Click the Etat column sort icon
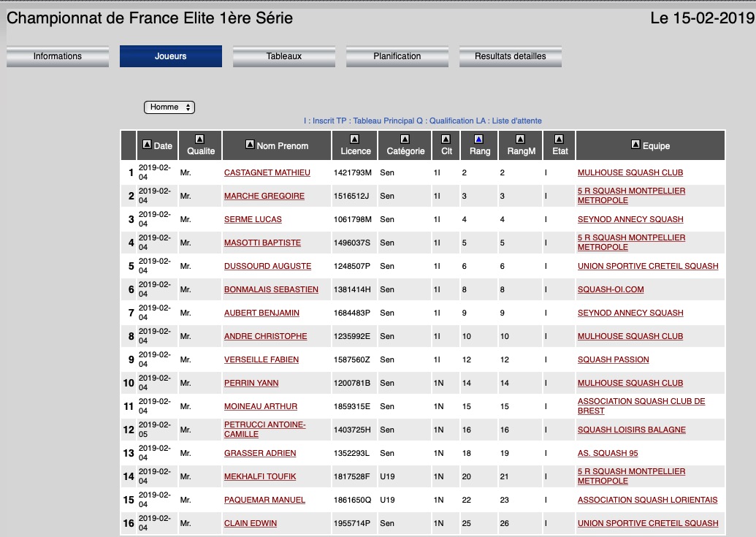756x537 pixels. tap(559, 139)
